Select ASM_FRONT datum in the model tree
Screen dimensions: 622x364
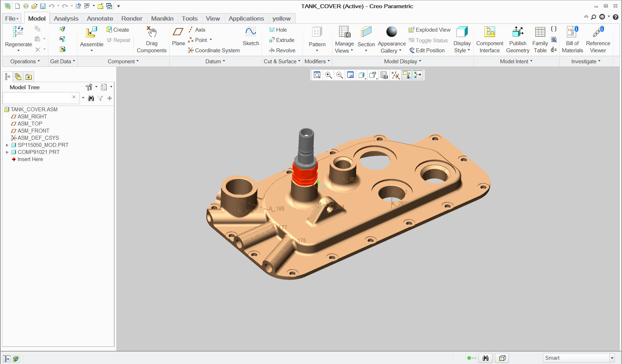pos(33,131)
